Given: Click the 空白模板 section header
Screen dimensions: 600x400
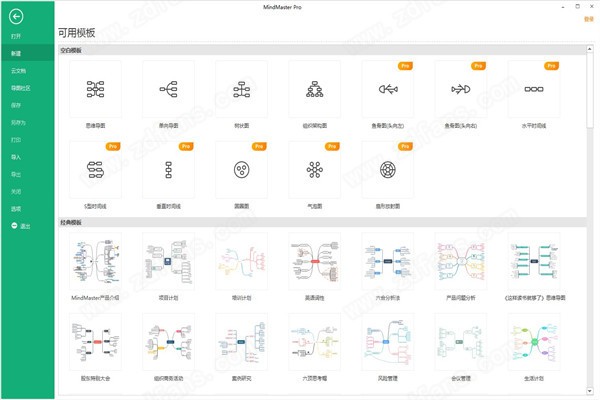Looking at the screenshot, I should click(322, 50).
